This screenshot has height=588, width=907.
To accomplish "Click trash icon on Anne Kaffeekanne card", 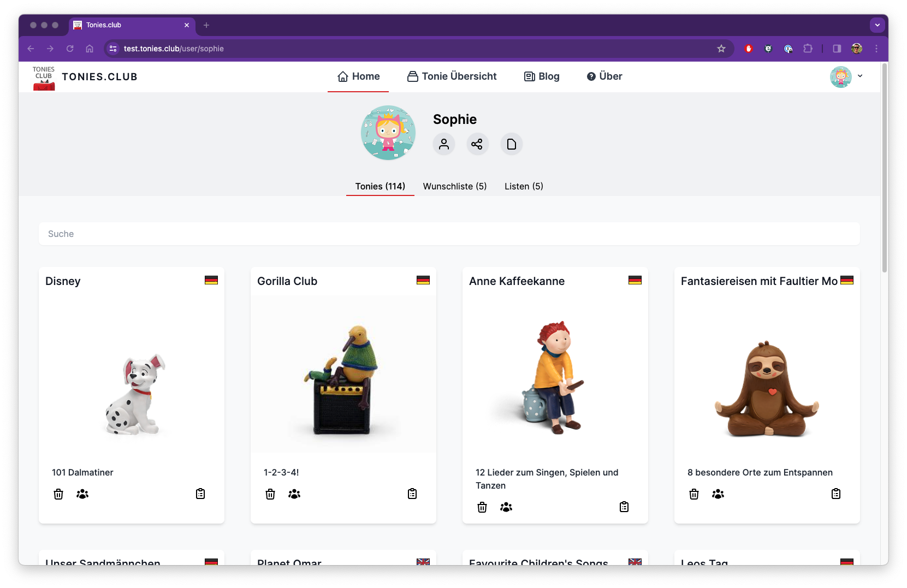I will [x=482, y=507].
